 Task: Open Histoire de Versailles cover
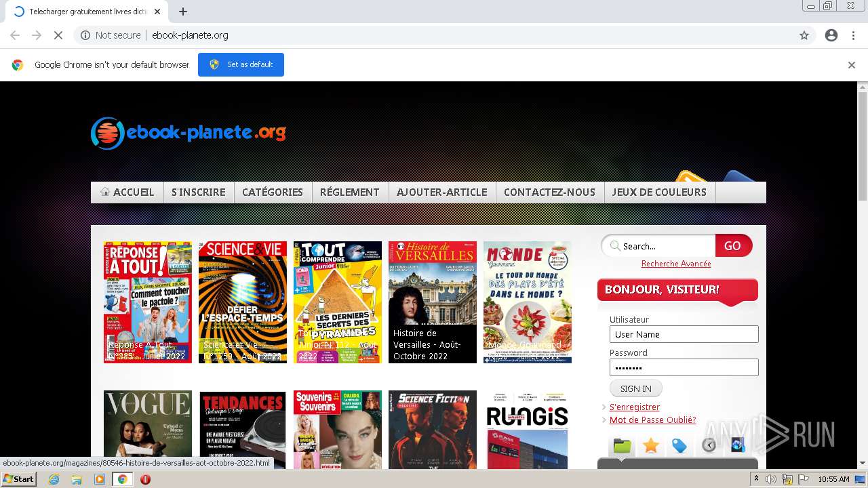coord(433,302)
